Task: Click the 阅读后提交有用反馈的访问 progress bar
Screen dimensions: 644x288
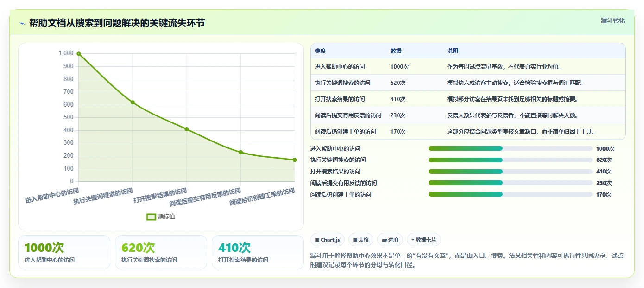Action: (510, 183)
